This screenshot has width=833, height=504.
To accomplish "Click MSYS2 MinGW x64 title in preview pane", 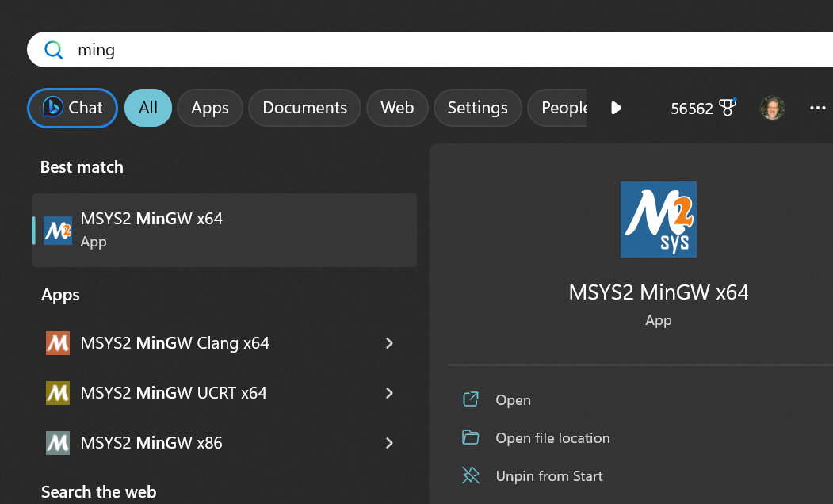I will [658, 292].
